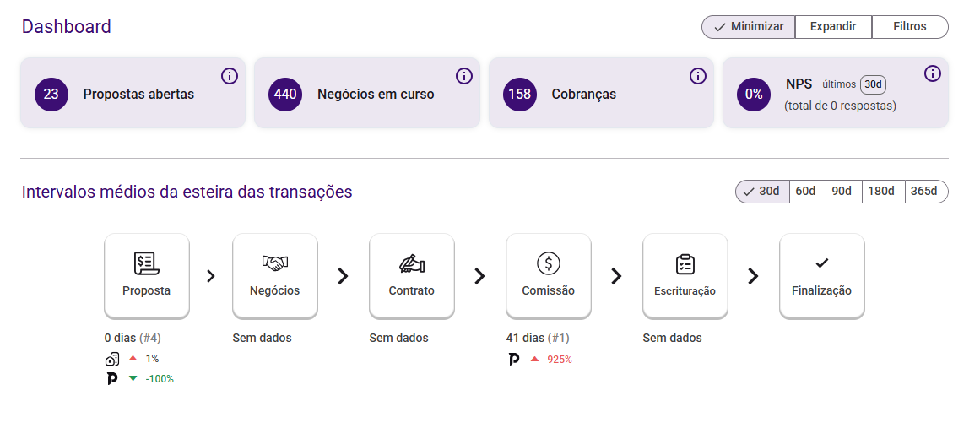Open the Comissão dollar icon
980x428 pixels.
pos(549,263)
